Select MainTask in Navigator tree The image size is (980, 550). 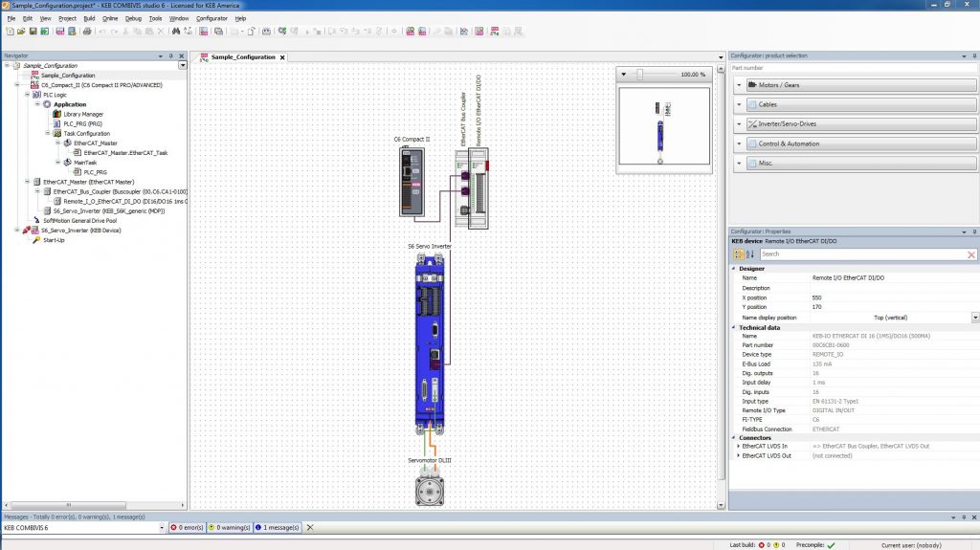(x=85, y=163)
